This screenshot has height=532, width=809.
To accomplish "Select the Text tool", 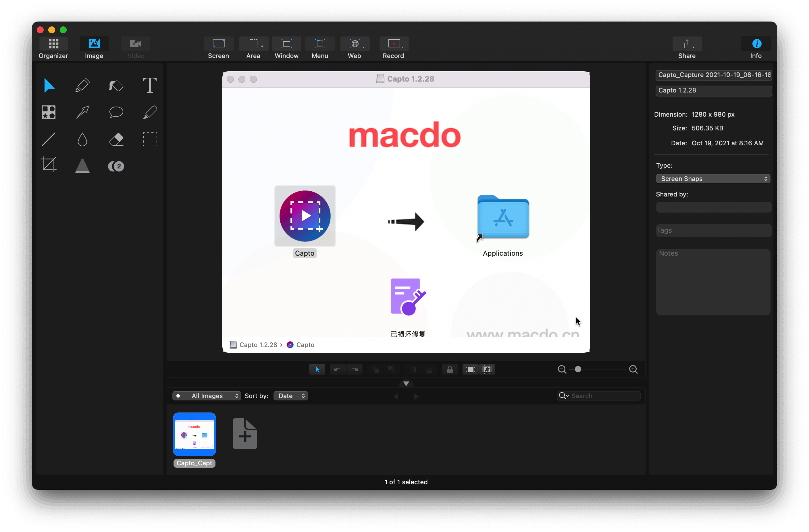I will pos(150,85).
